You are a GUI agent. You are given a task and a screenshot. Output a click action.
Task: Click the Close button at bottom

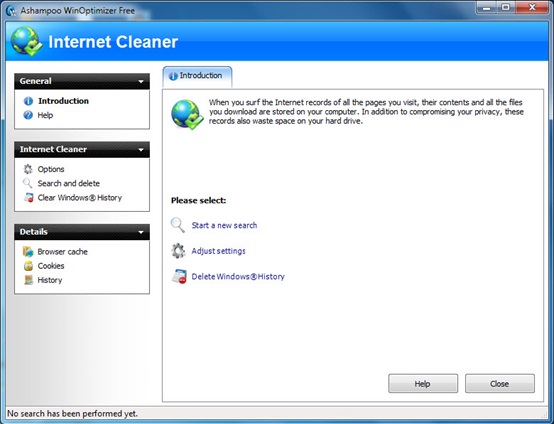[x=500, y=384]
